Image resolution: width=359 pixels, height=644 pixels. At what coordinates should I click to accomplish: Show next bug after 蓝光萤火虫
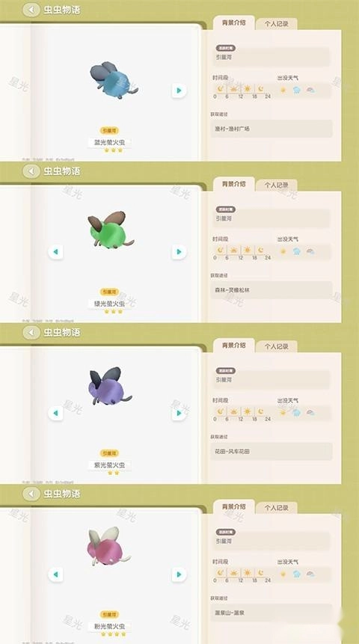pos(179,90)
